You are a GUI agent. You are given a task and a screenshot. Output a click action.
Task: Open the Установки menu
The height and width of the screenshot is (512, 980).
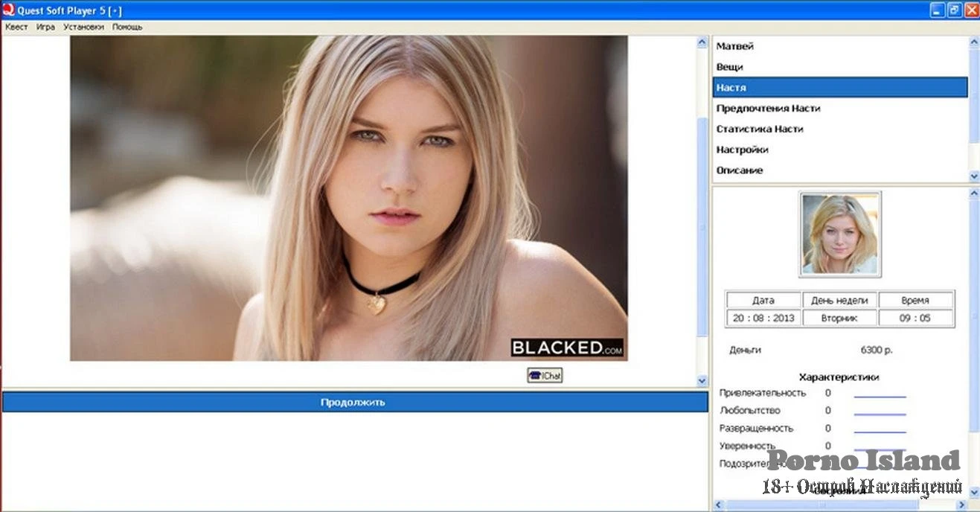tap(83, 27)
